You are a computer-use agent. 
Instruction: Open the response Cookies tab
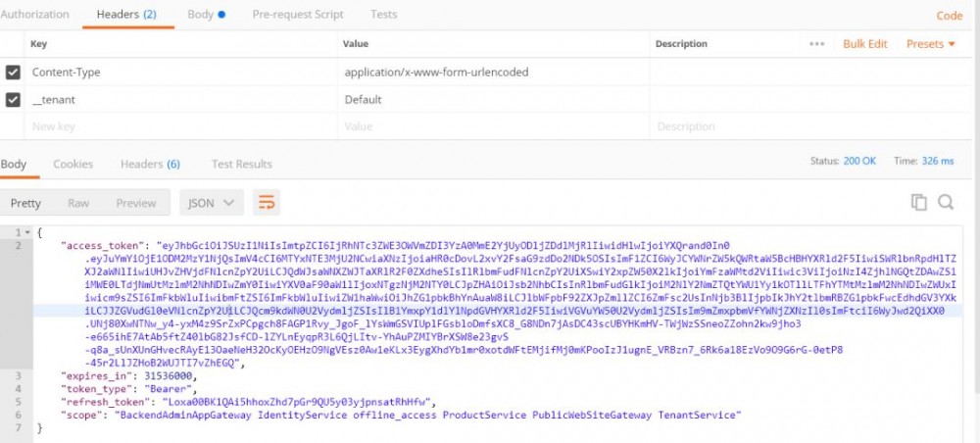point(73,164)
